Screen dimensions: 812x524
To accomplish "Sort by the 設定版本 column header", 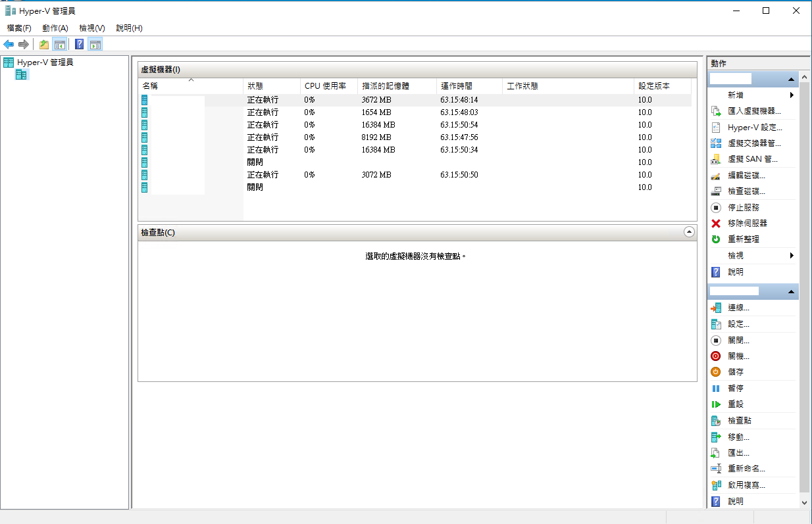I will (x=663, y=86).
